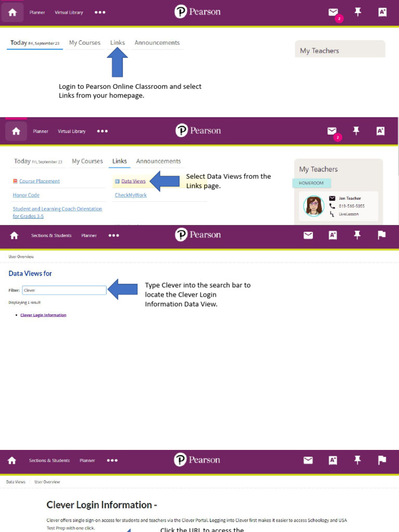The image size is (399, 532).
Task: Click Planner on the Clever Login Information page header
Action: coord(87,460)
